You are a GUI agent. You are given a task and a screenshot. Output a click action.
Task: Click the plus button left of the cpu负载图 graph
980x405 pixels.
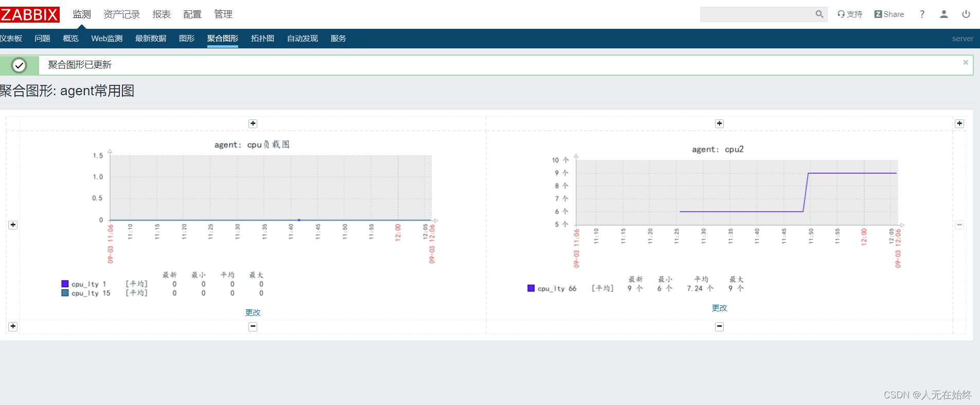(13, 225)
